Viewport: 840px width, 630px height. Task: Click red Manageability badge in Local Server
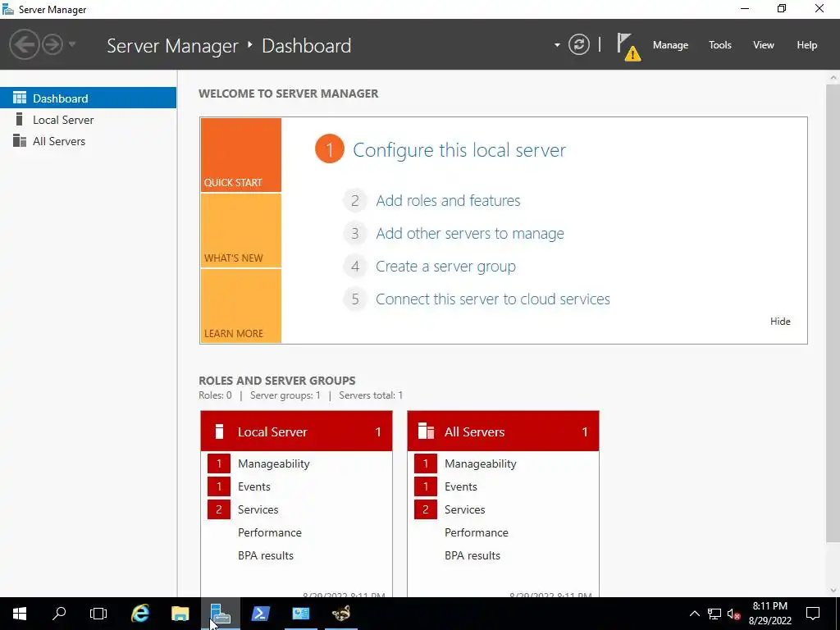pyautogui.click(x=218, y=463)
